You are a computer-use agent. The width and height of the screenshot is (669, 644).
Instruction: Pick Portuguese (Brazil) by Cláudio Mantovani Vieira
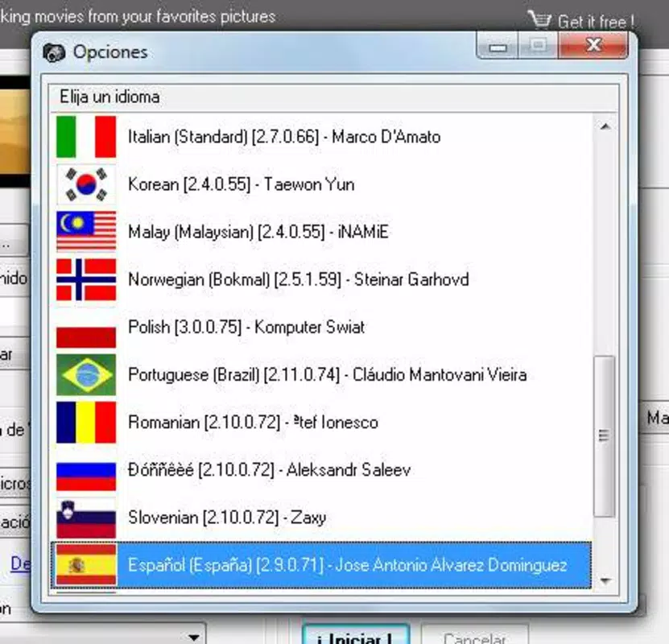(321, 375)
